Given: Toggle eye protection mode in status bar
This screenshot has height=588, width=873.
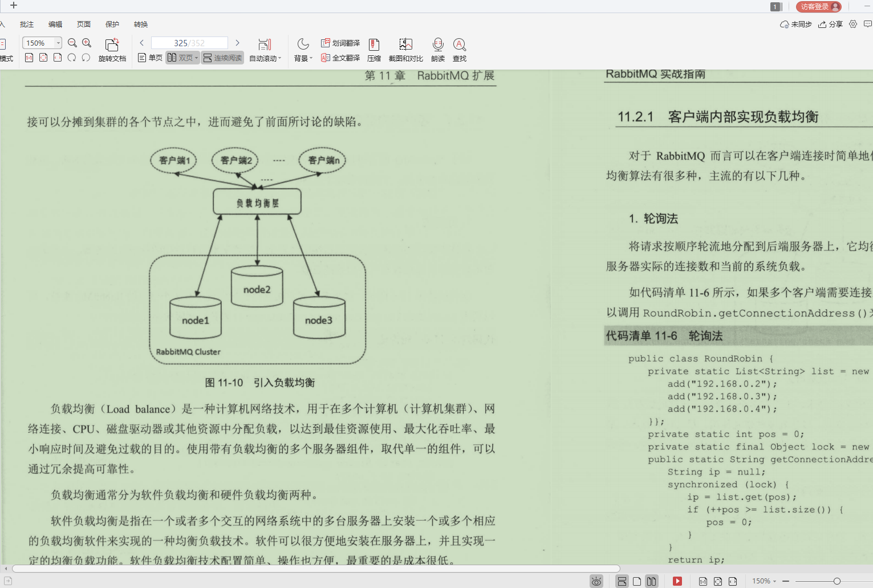Looking at the screenshot, I should pos(596,581).
